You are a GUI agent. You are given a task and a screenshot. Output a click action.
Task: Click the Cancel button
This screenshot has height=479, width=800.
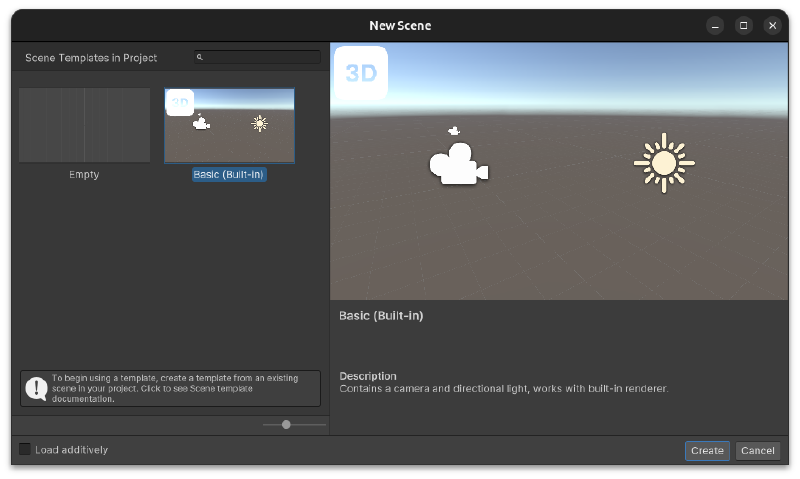(758, 450)
